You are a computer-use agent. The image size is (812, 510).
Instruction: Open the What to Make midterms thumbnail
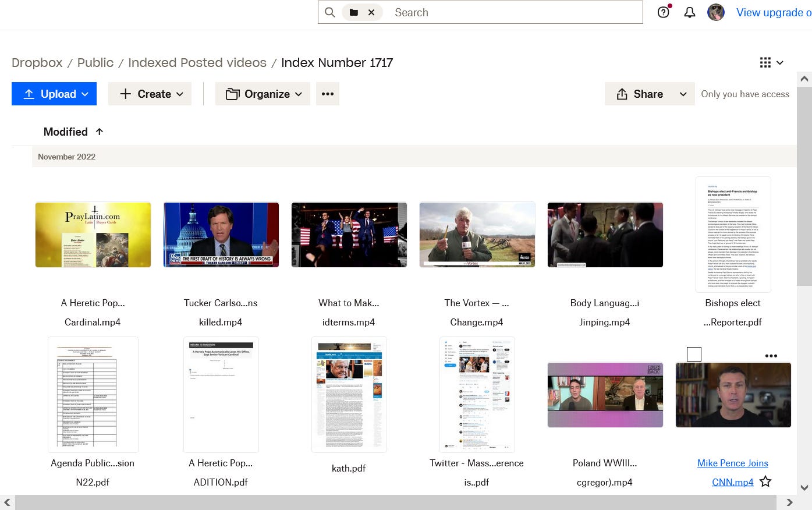pyautogui.click(x=349, y=235)
